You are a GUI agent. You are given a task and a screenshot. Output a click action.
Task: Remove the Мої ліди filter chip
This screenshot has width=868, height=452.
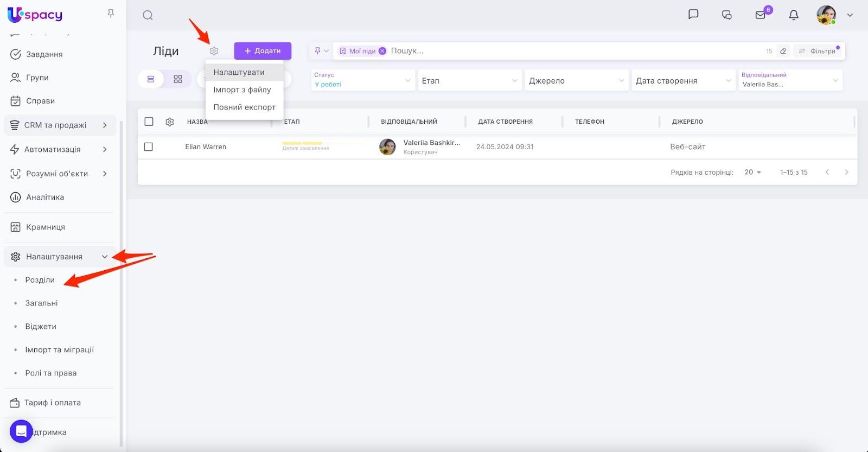382,51
